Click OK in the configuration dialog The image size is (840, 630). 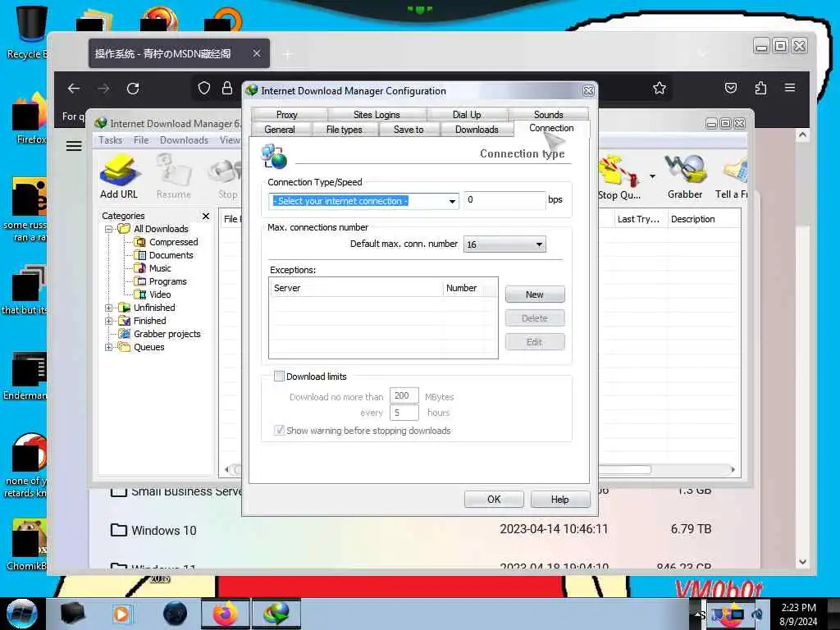pyautogui.click(x=494, y=499)
